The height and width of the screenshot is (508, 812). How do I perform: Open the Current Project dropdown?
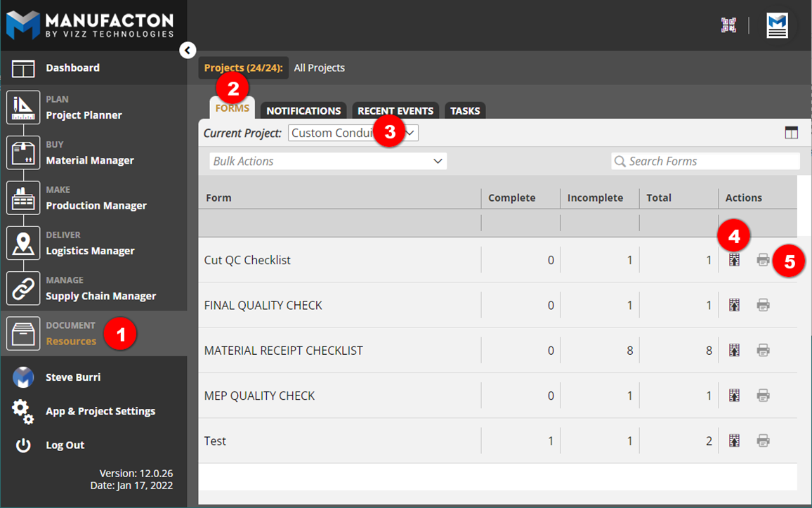coord(353,133)
